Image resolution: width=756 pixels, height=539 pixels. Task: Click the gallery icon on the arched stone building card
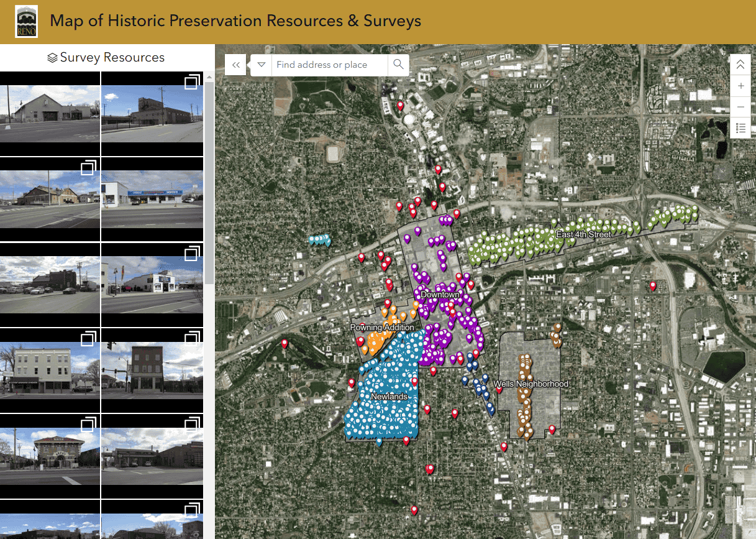point(89,425)
